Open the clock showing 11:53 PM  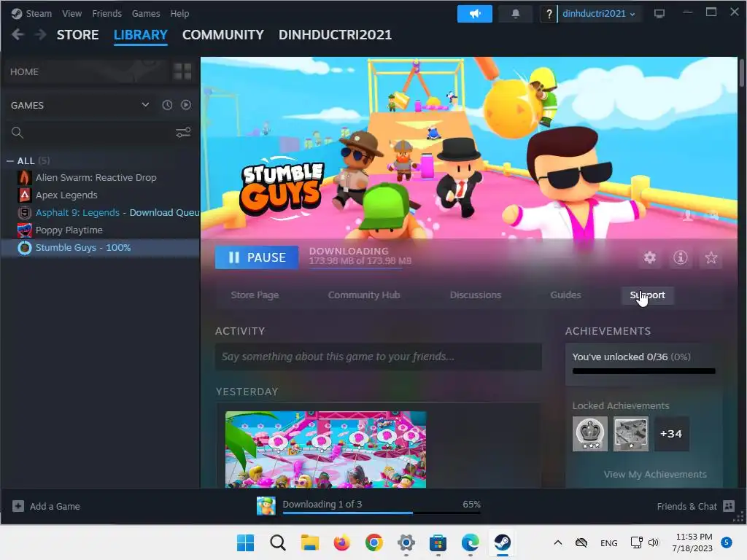[x=694, y=542]
